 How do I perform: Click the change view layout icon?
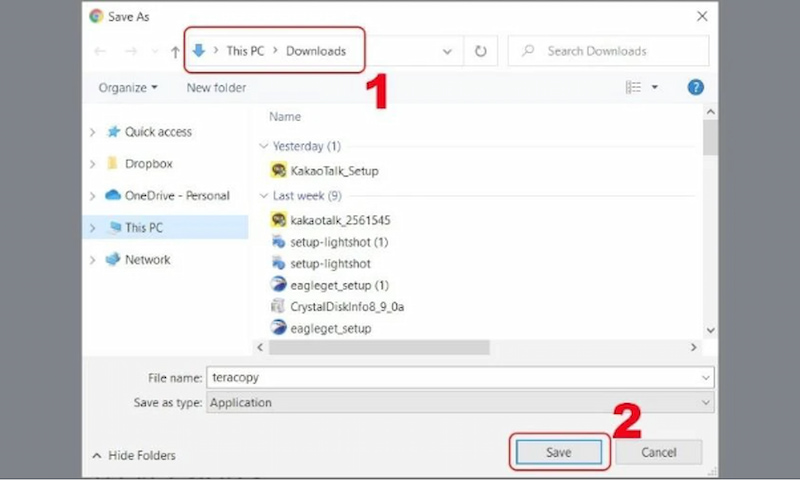[x=633, y=88]
